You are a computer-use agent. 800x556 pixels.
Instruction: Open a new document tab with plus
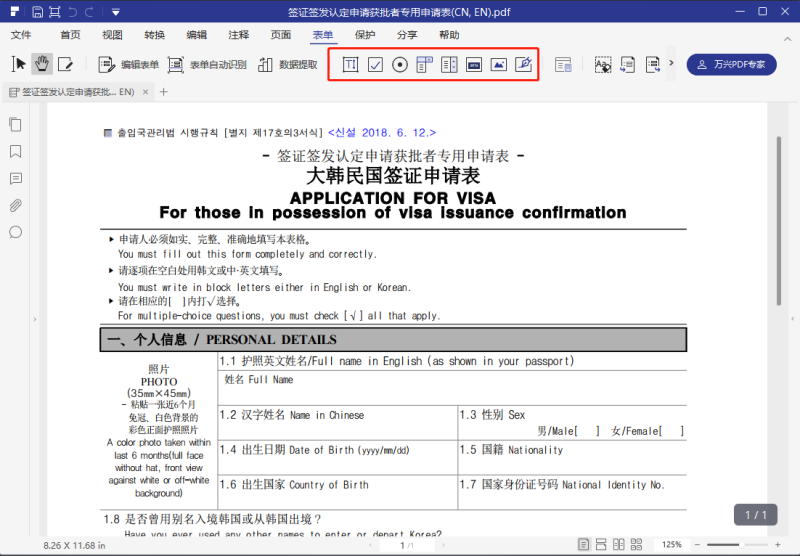coord(164,92)
